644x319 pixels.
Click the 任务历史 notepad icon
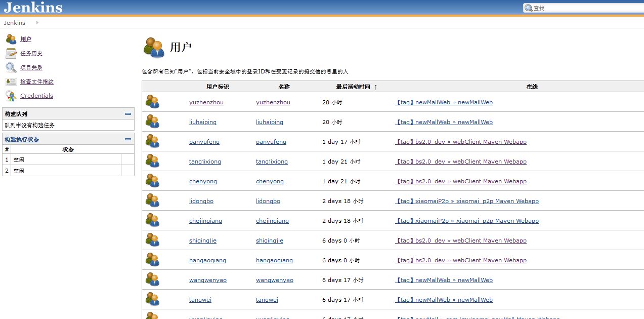click(11, 53)
